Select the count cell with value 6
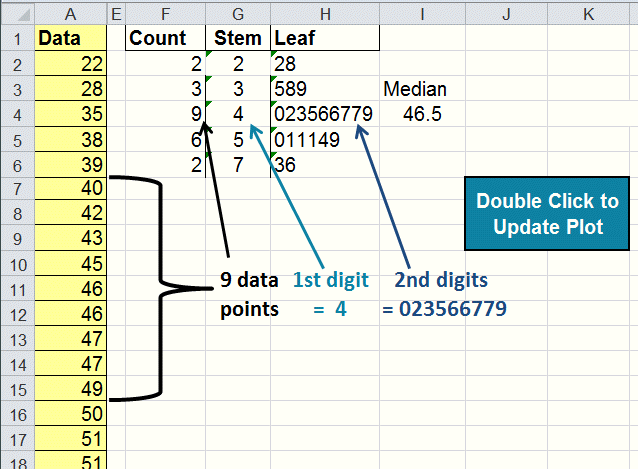This screenshot has width=638, height=469. click(x=165, y=139)
